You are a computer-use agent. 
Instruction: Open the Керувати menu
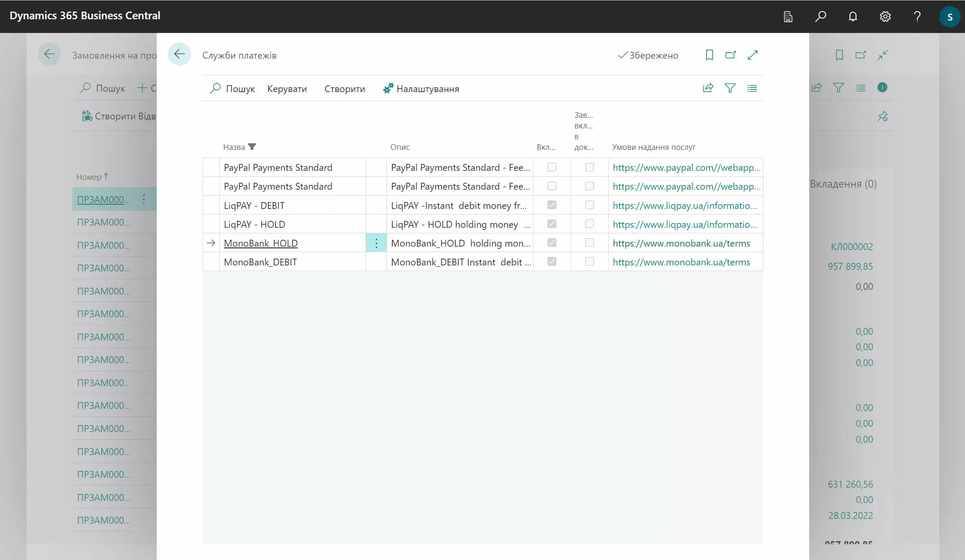[286, 89]
